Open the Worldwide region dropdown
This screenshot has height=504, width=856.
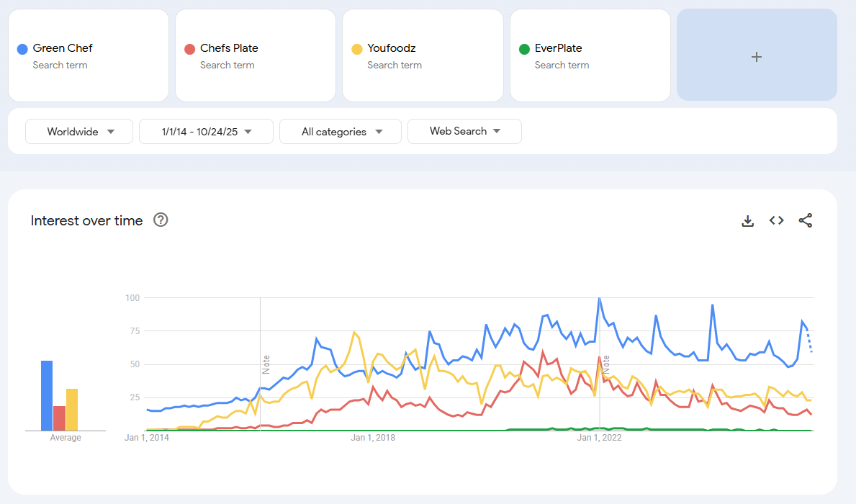(79, 132)
